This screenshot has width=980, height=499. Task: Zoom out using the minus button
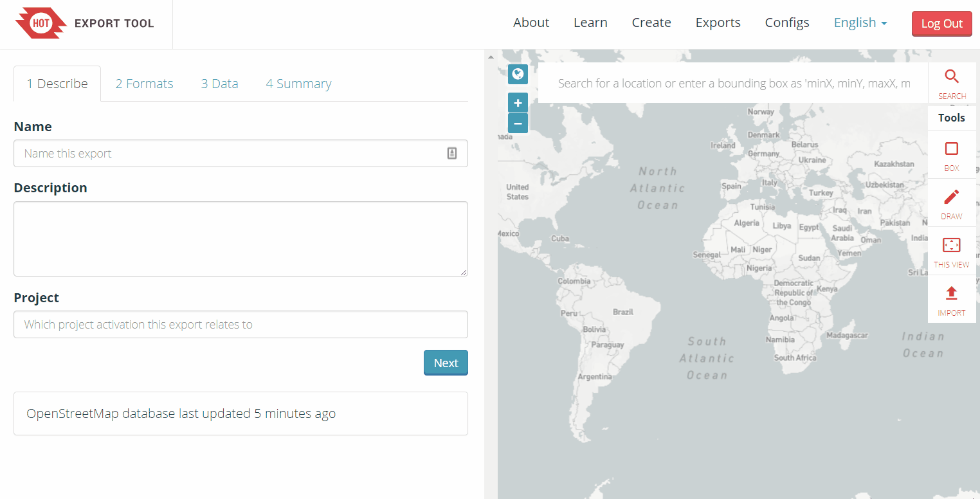tap(518, 123)
